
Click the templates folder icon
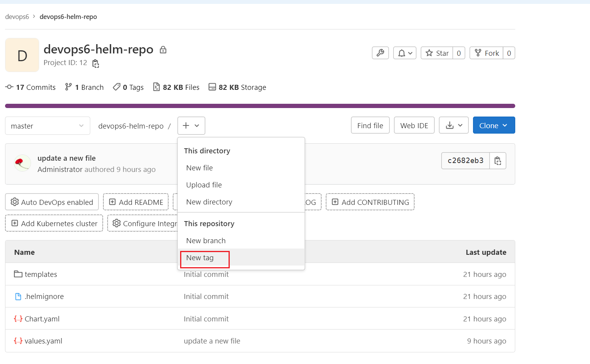tap(18, 274)
